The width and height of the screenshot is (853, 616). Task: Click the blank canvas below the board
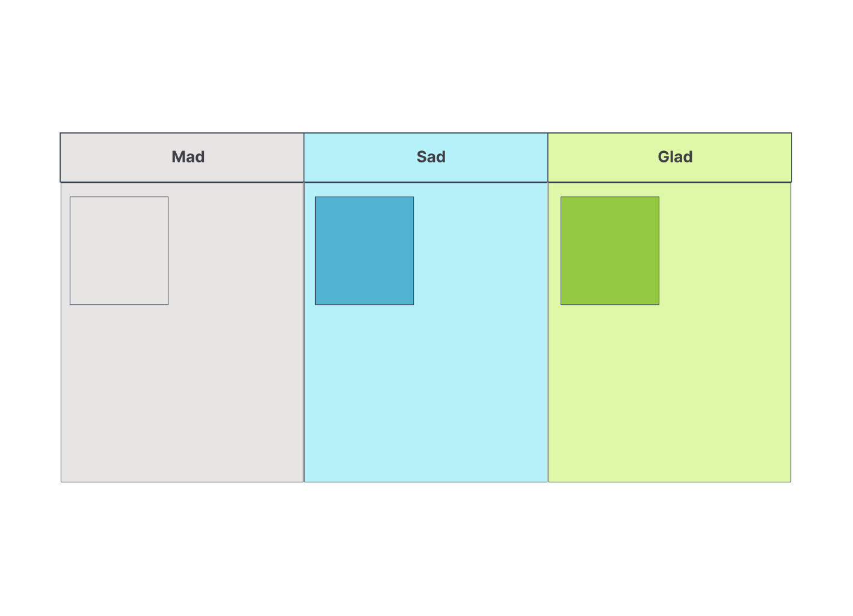(426, 547)
